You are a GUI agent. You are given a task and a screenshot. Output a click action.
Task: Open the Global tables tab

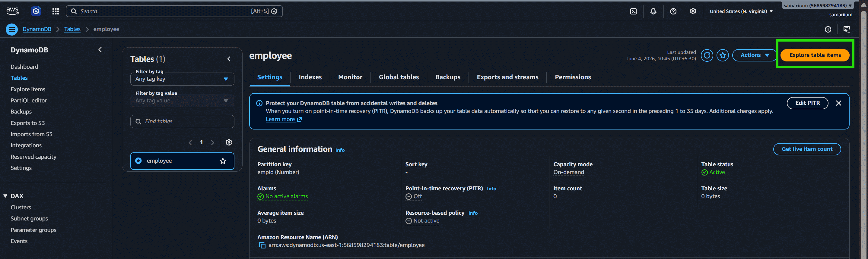[x=399, y=77]
